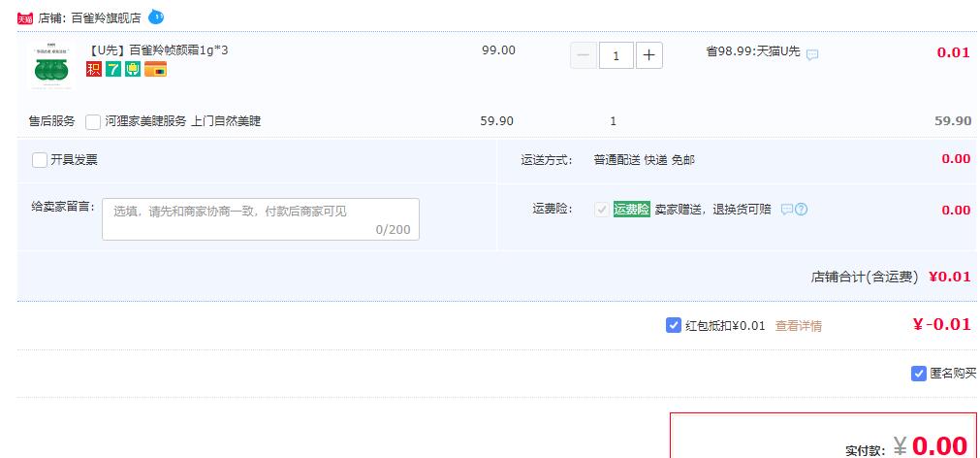Click the green shopping bag service badge

tap(133, 69)
